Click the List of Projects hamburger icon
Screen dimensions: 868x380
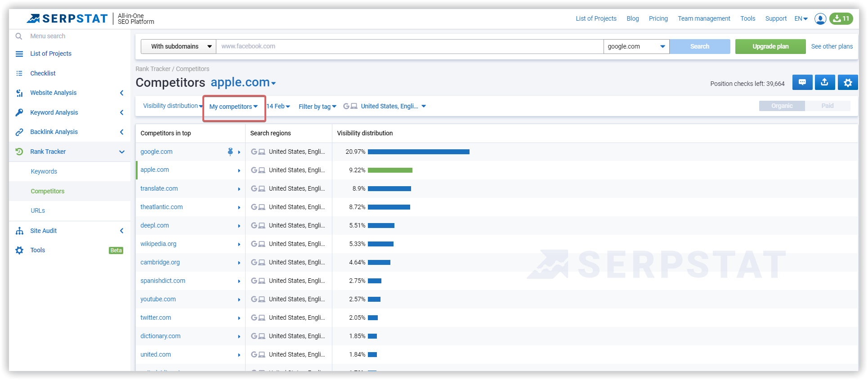click(x=19, y=54)
